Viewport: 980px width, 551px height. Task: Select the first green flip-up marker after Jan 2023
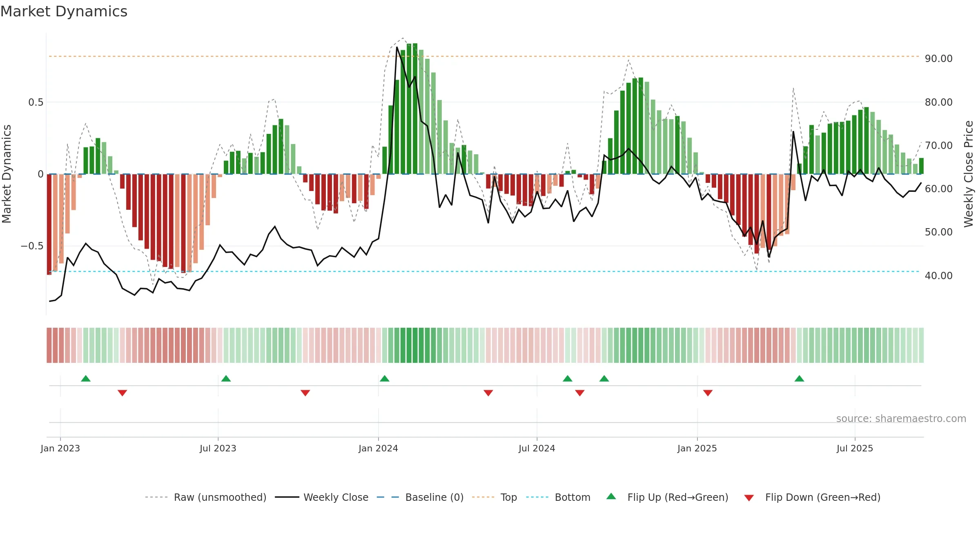point(86,378)
